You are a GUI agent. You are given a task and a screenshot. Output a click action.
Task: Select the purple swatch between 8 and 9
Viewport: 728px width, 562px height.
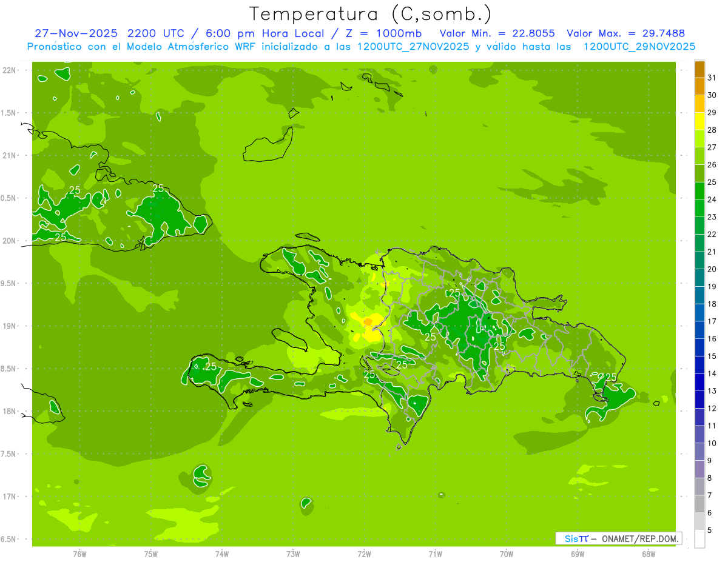[x=699, y=469]
